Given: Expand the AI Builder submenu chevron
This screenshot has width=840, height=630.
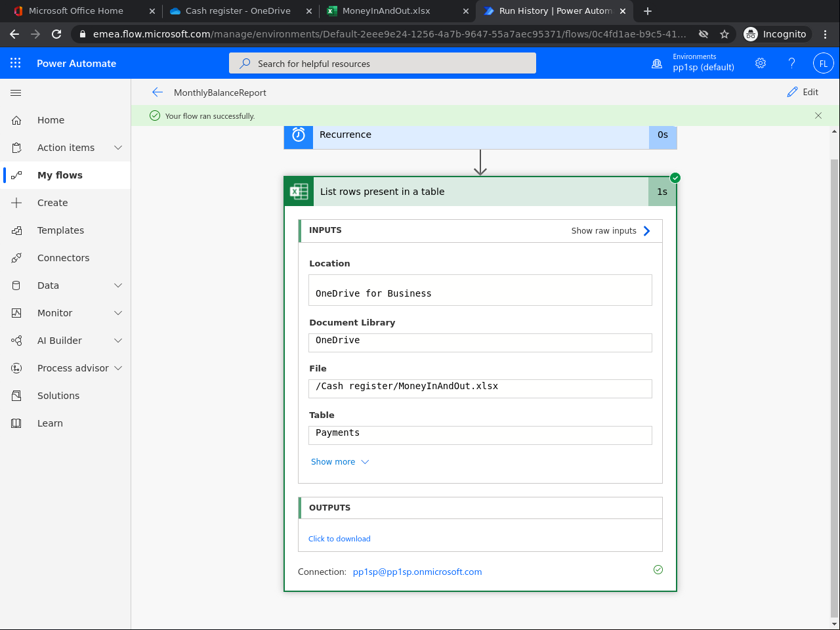Looking at the screenshot, I should click(x=118, y=341).
